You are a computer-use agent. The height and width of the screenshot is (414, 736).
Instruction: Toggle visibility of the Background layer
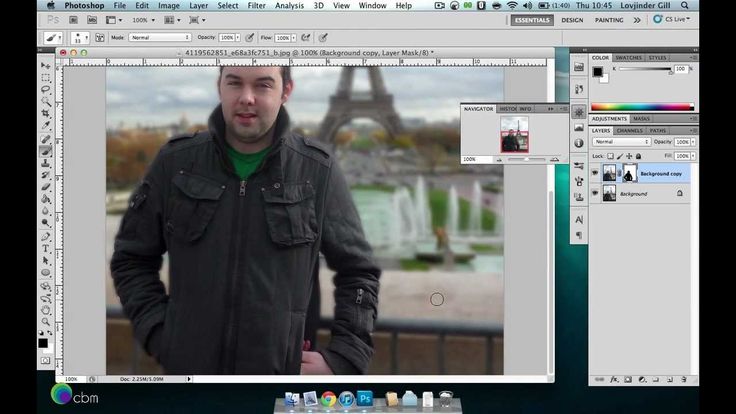[x=595, y=193]
